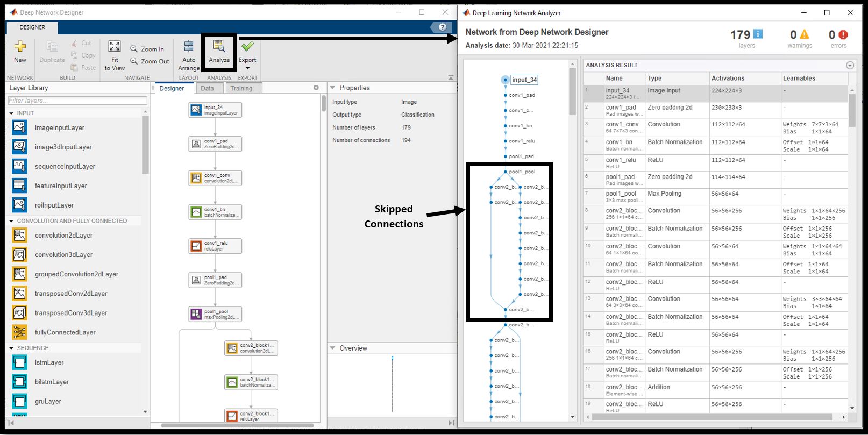Type in the Filter layers search box
The width and height of the screenshot is (868, 435).
click(x=77, y=101)
